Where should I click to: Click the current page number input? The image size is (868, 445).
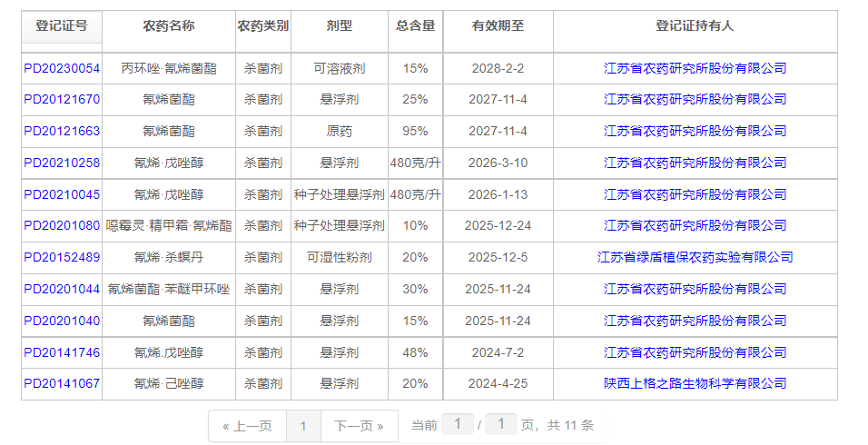click(x=458, y=424)
